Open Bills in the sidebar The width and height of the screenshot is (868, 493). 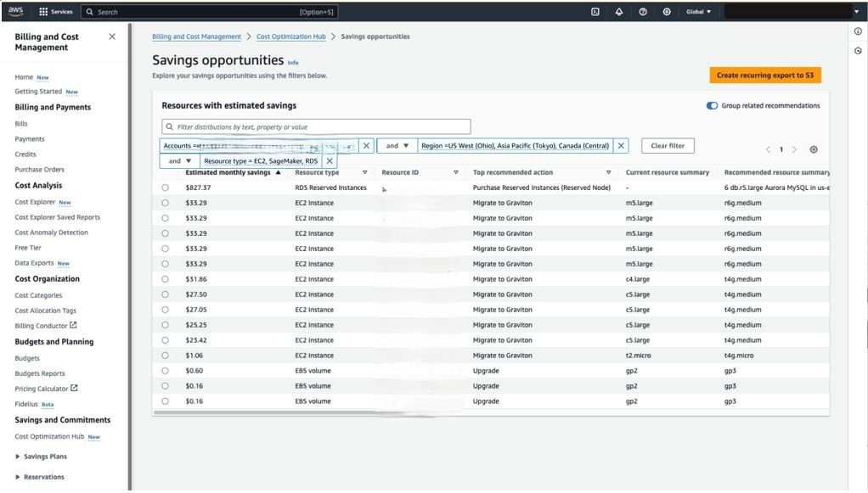(21, 124)
